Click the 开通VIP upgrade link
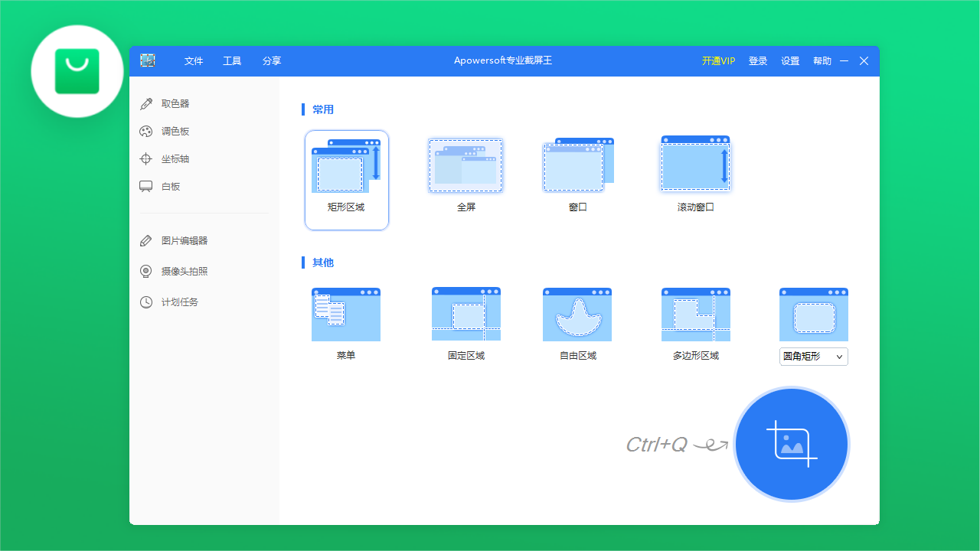This screenshot has height=551, width=980. [x=718, y=60]
